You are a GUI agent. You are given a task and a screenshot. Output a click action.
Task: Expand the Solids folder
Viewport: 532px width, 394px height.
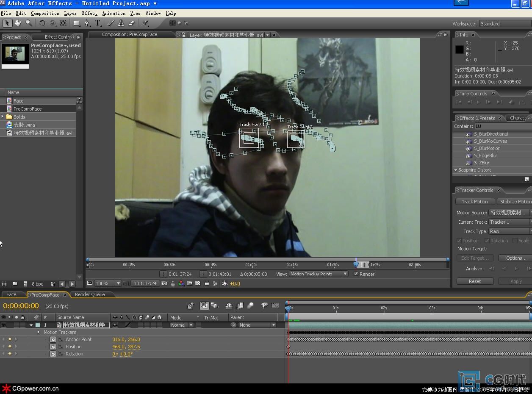pyautogui.click(x=3, y=117)
